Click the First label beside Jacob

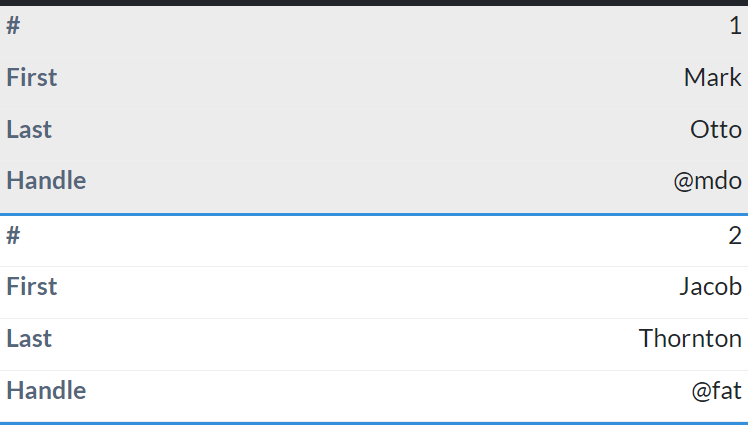point(32,287)
